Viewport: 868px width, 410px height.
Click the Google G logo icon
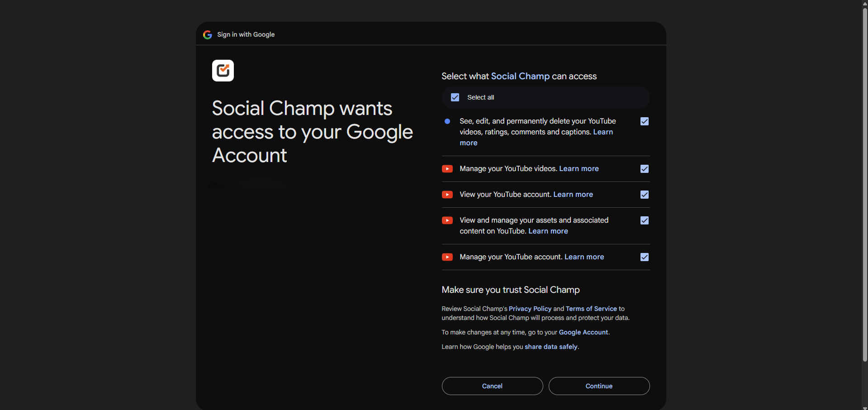tap(208, 35)
